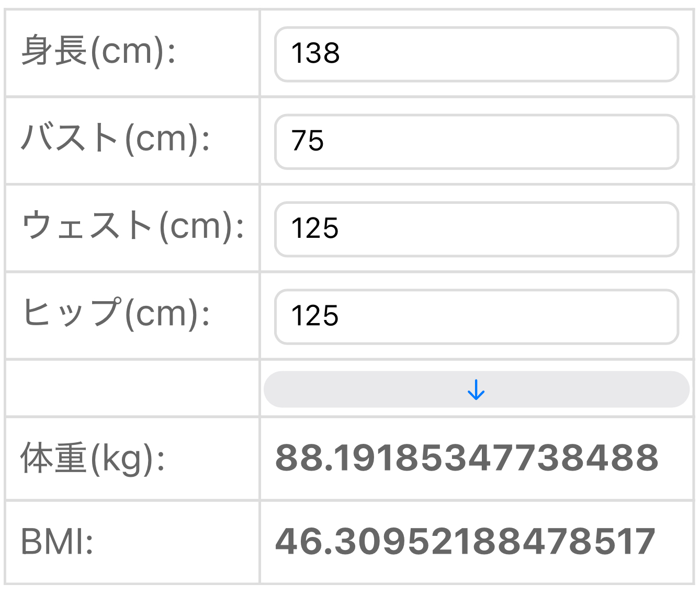Click the 体重(kg) result label

coord(93,459)
